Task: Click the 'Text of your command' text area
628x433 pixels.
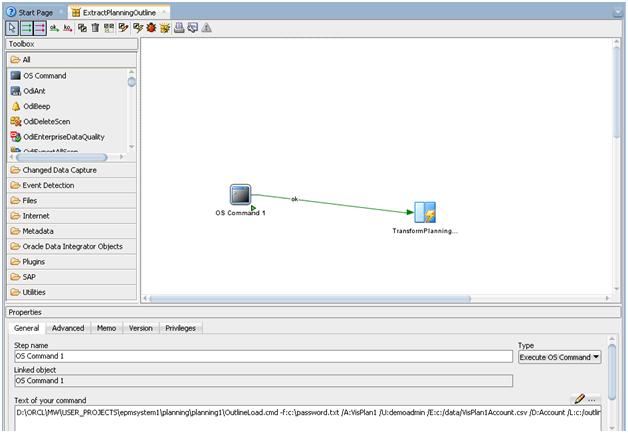Action: pyautogui.click(x=308, y=418)
